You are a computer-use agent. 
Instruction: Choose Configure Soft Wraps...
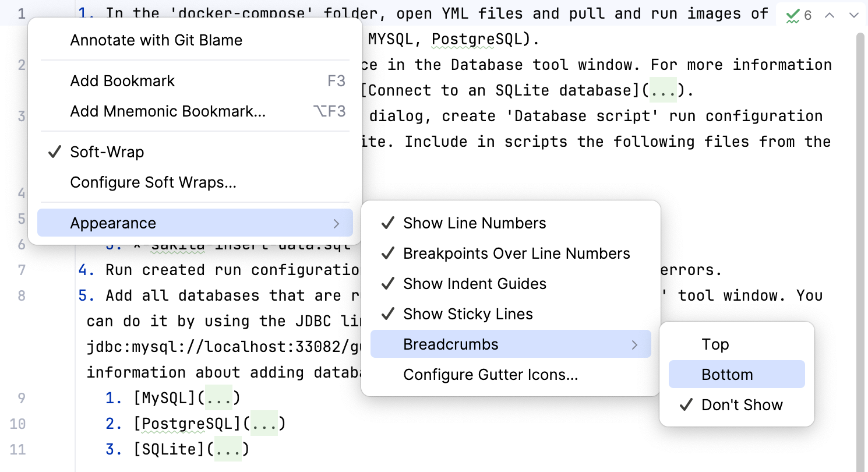coord(153,182)
